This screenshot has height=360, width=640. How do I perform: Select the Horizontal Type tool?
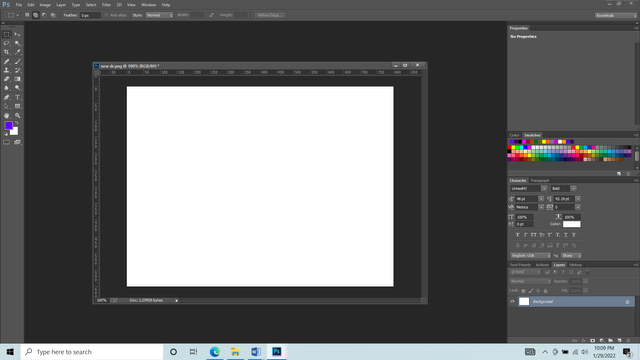click(x=18, y=97)
